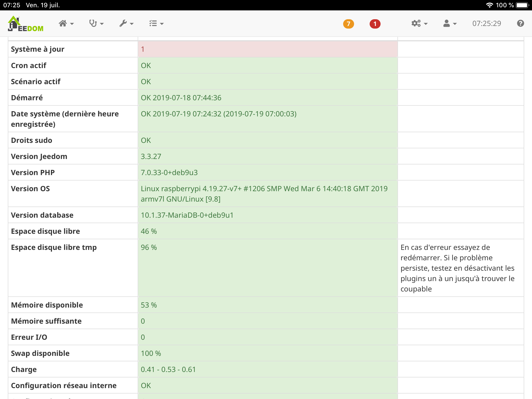Open the help question mark icon

(520, 23)
